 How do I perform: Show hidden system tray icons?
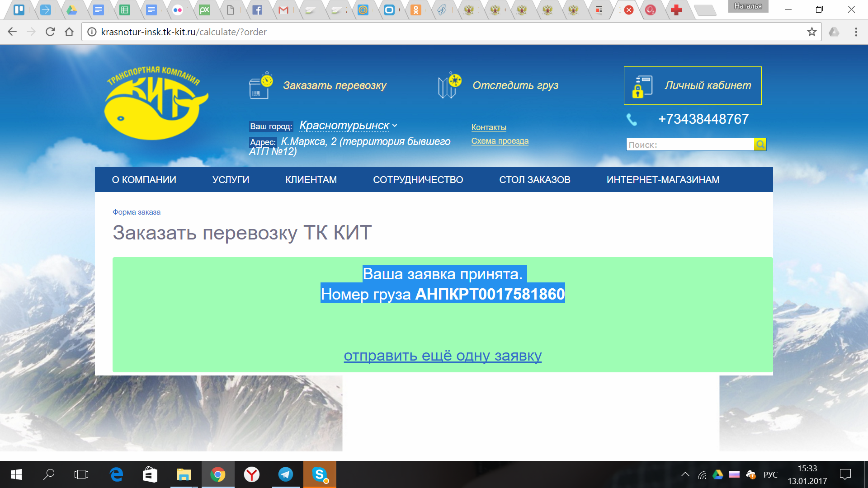coord(685,474)
